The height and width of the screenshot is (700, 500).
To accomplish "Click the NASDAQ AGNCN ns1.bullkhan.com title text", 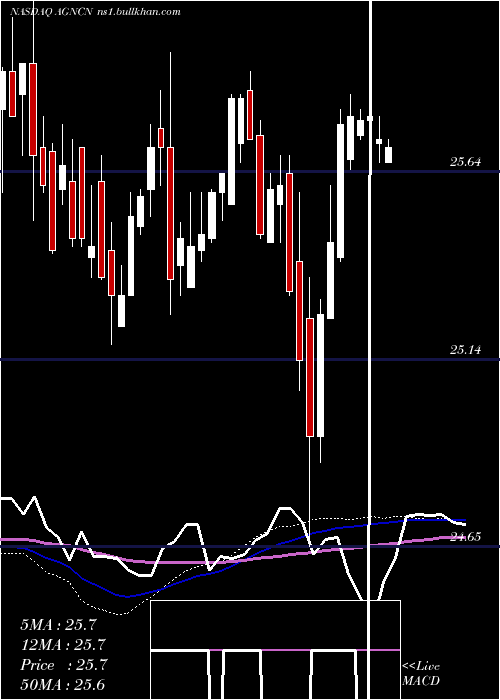I will tap(95, 12).
